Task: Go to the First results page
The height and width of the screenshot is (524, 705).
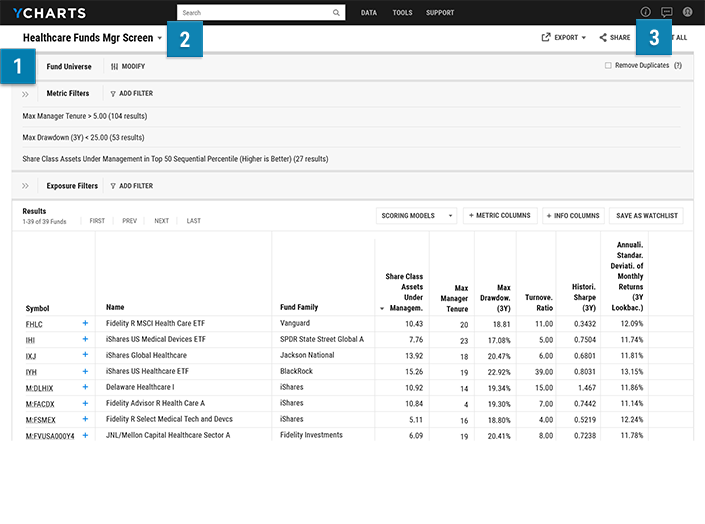Action: (97, 221)
